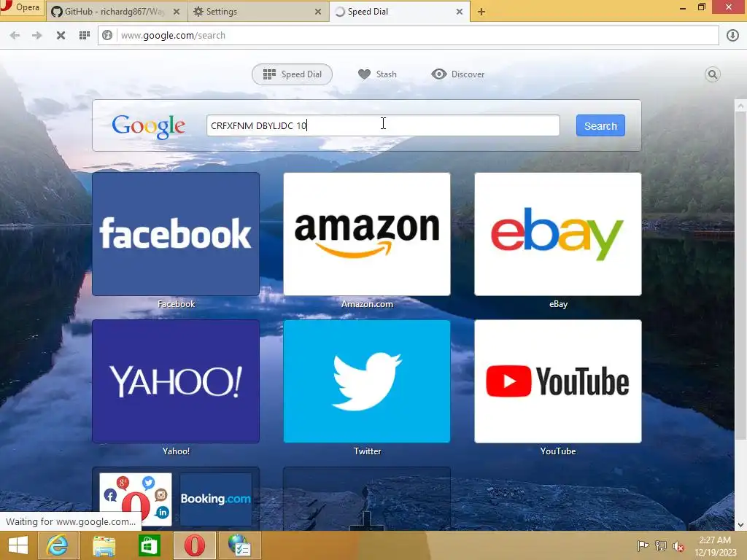The height and width of the screenshot is (560, 747).
Task: Click the eBay tile label
Action: coord(558,304)
